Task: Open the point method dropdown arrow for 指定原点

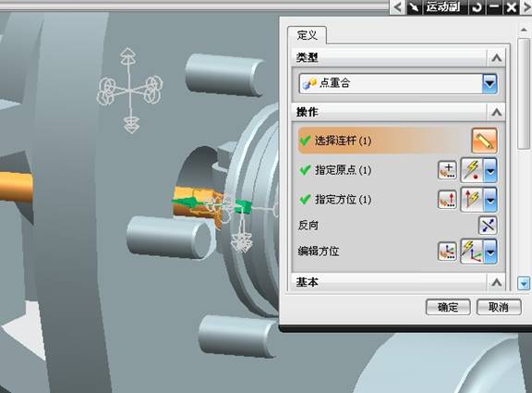Action: tap(490, 170)
